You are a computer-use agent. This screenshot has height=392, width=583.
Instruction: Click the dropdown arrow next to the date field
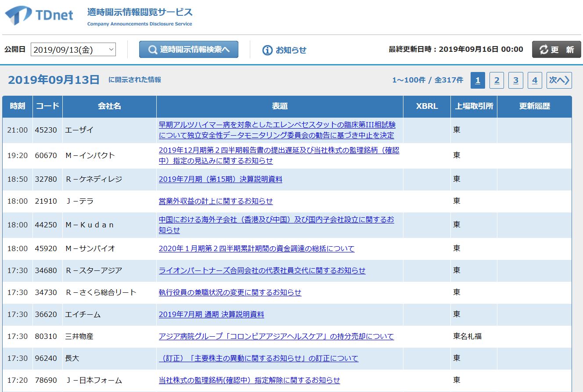point(111,49)
